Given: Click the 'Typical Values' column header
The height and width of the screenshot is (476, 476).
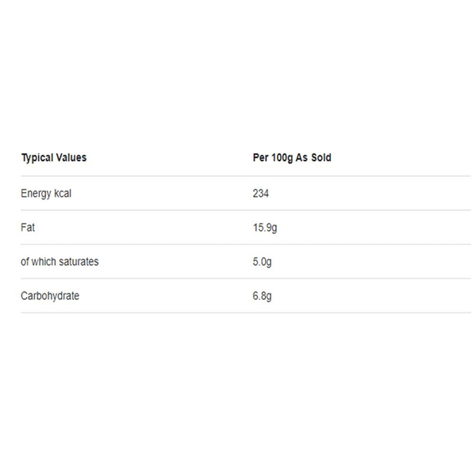Looking at the screenshot, I should [x=53, y=158].
